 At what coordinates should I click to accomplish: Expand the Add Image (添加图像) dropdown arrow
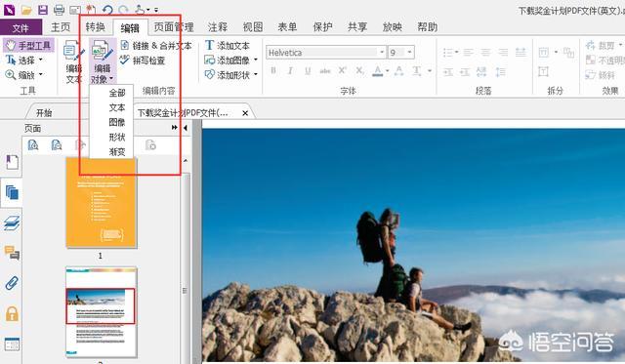click(x=256, y=60)
